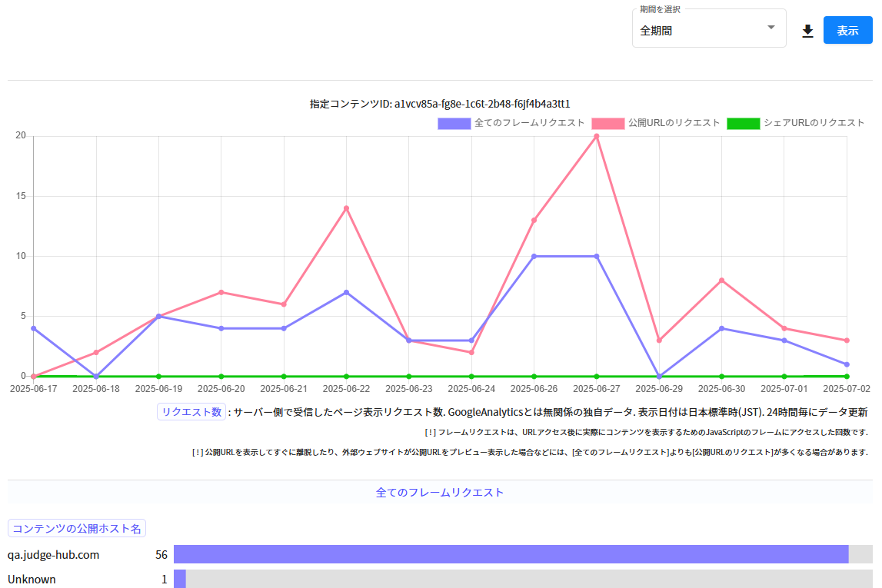Click the pink data point at 2025-06-18
This screenshot has width=882, height=588.
click(96, 353)
